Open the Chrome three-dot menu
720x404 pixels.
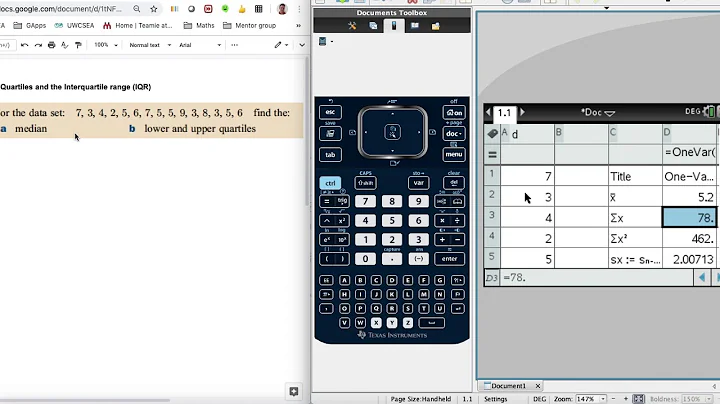coord(299,9)
